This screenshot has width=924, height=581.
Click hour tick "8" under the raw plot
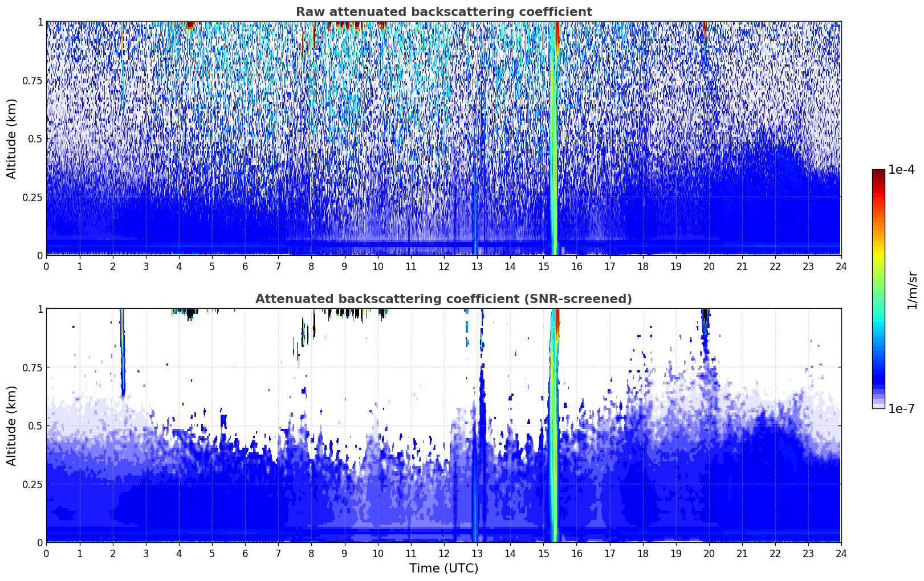pyautogui.click(x=311, y=266)
